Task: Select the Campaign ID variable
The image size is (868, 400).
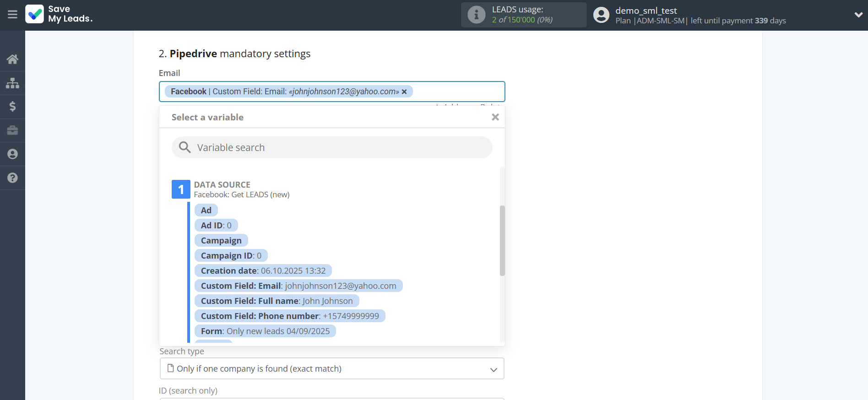Action: pyautogui.click(x=231, y=255)
